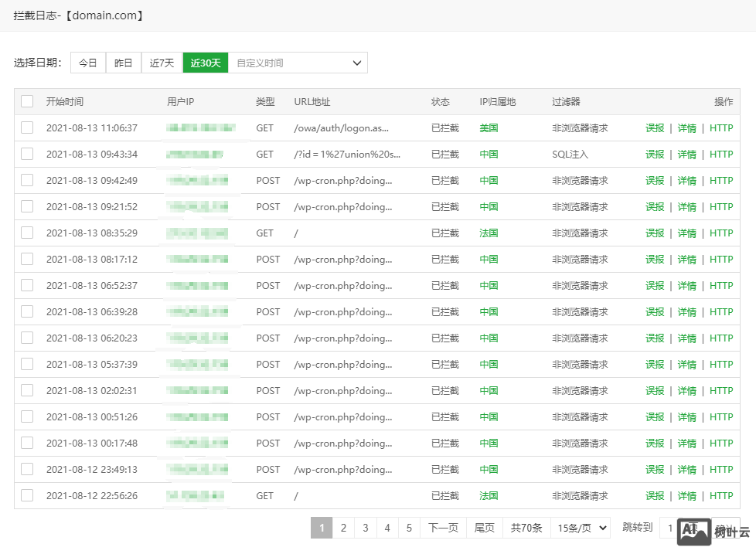Switch to the 今日 date filter
Viewport: 756px width, 554px height.
[87, 63]
